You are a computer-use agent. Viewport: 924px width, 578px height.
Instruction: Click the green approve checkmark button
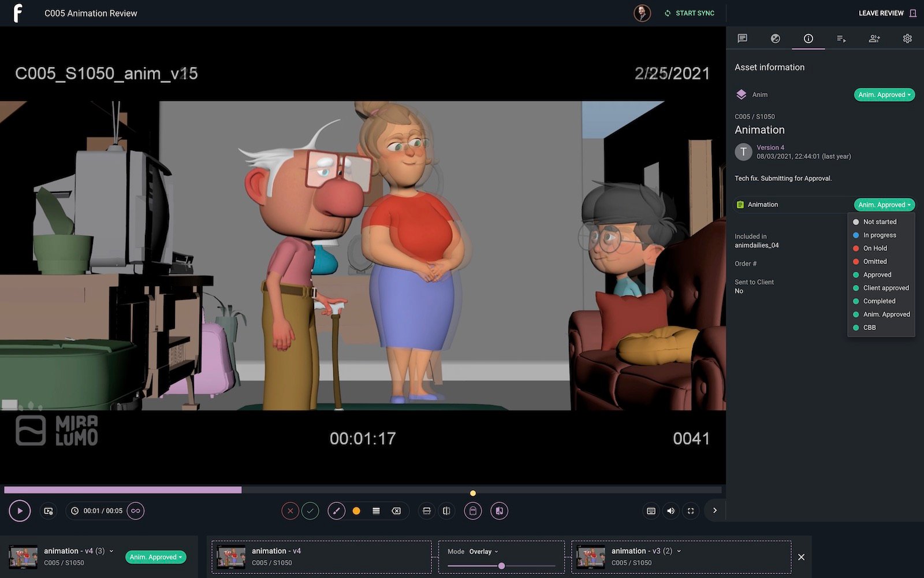(310, 511)
